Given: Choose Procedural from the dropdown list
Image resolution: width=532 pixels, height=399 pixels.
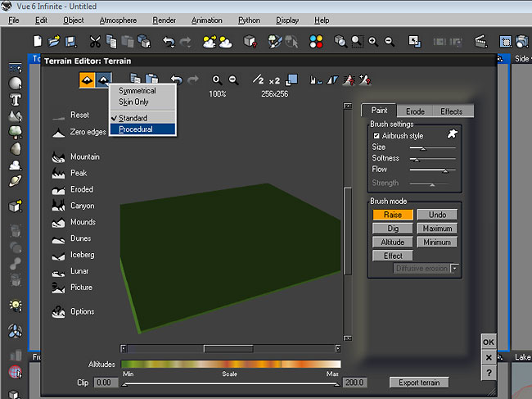Looking at the screenshot, I should (136, 129).
